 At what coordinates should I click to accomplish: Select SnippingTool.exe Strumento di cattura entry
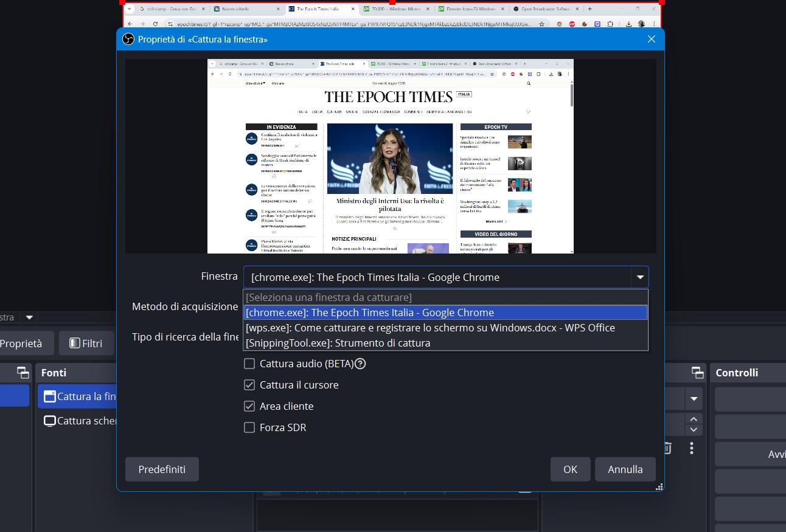(338, 343)
